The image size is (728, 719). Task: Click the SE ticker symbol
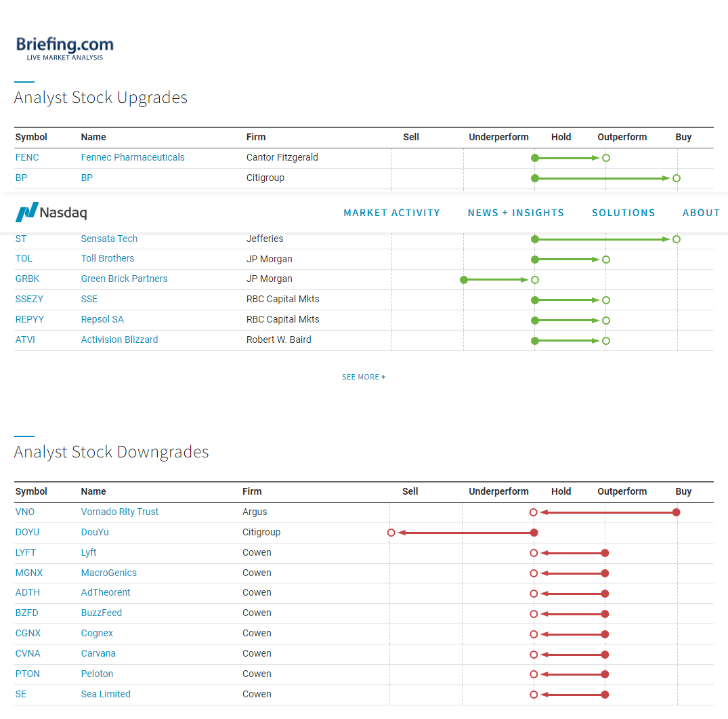[21, 695]
